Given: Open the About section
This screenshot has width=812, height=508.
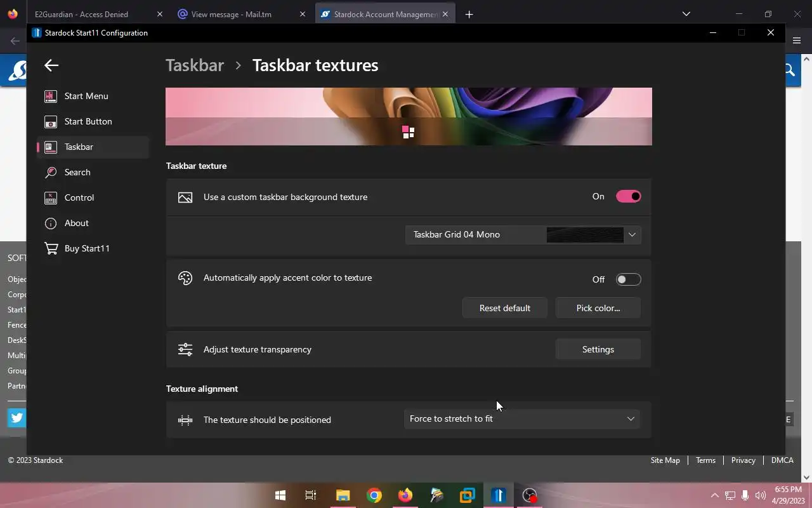Looking at the screenshot, I should [93, 223].
